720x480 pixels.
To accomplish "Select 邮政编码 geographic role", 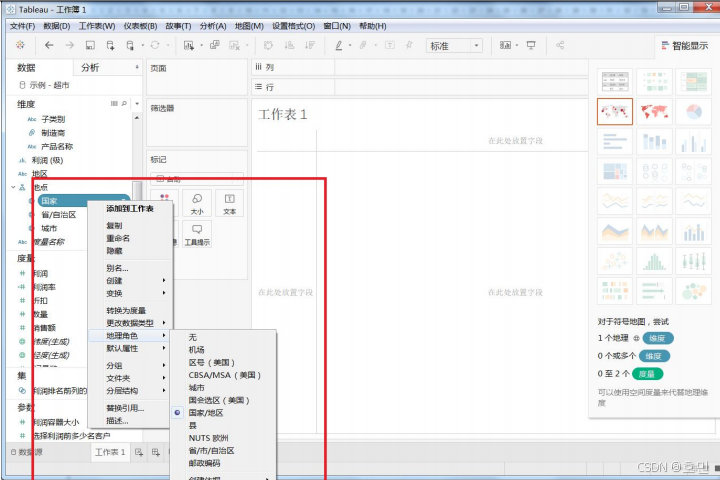I will point(204,463).
